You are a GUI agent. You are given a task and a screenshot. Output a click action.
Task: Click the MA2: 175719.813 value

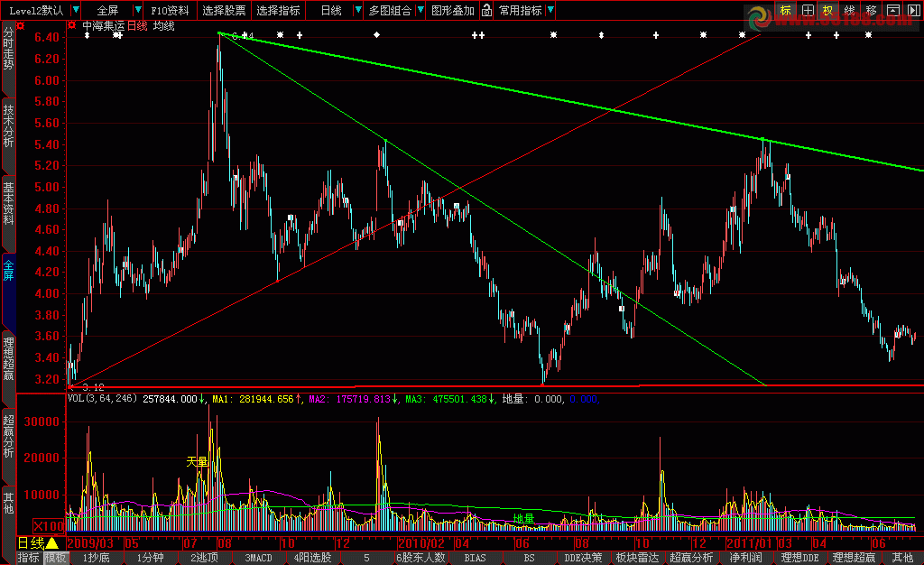point(349,400)
